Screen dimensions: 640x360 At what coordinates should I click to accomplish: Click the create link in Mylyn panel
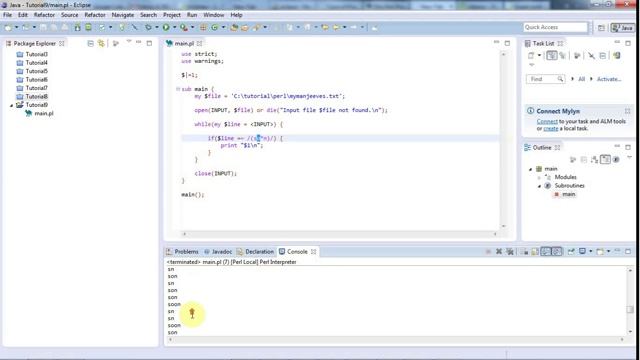[x=551, y=128]
